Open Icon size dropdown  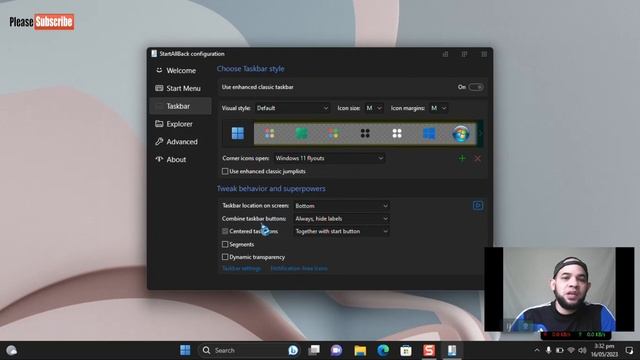pyautogui.click(x=374, y=108)
